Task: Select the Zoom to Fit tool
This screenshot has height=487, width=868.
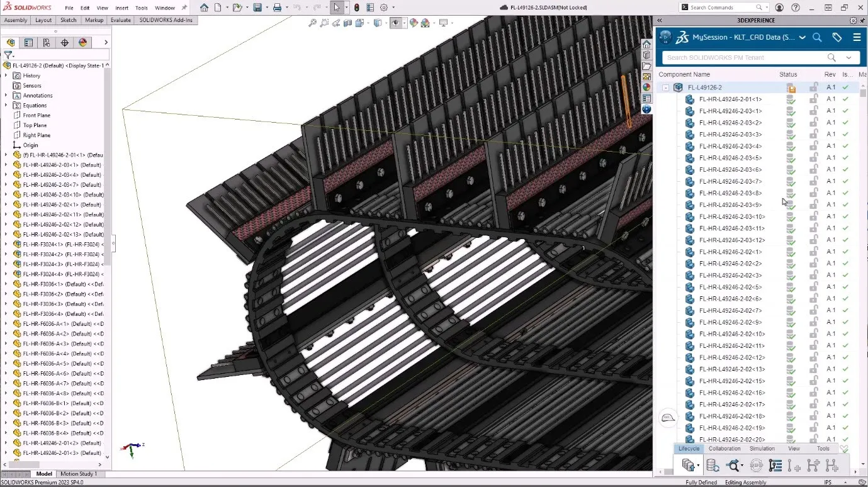Action: point(313,23)
